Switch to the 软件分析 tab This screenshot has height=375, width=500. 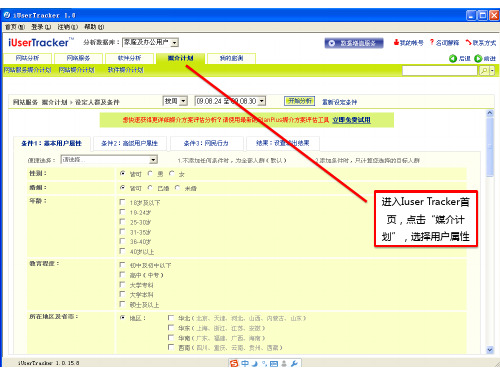(x=129, y=58)
